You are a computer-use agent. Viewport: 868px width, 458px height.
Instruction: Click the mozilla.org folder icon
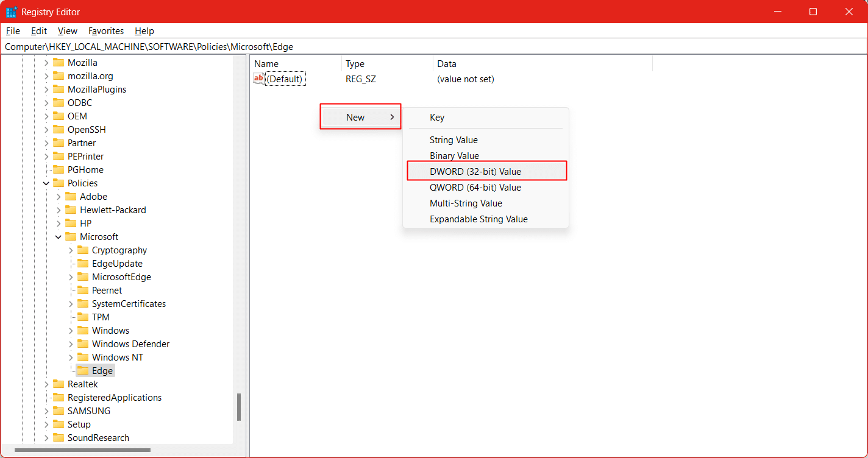(x=59, y=76)
